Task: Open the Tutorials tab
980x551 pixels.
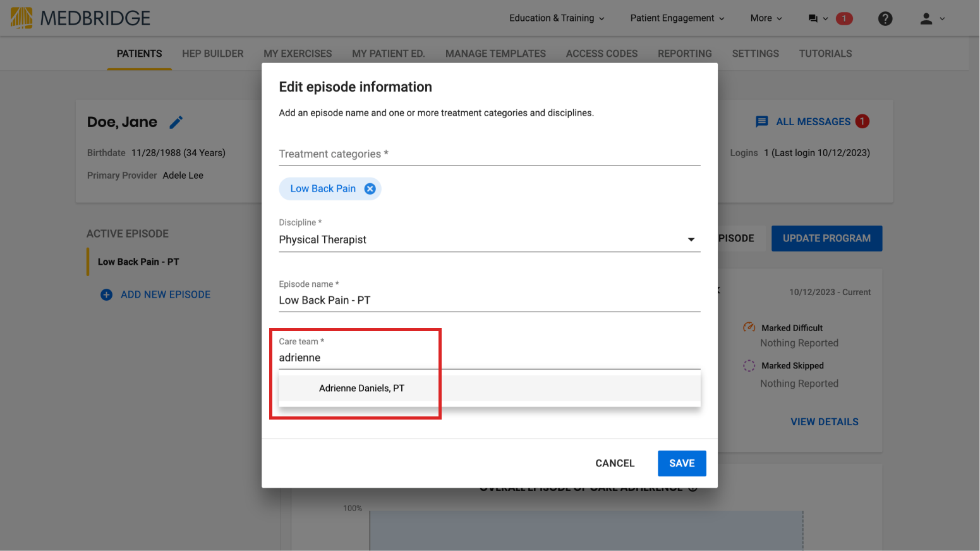Action: pos(825,54)
